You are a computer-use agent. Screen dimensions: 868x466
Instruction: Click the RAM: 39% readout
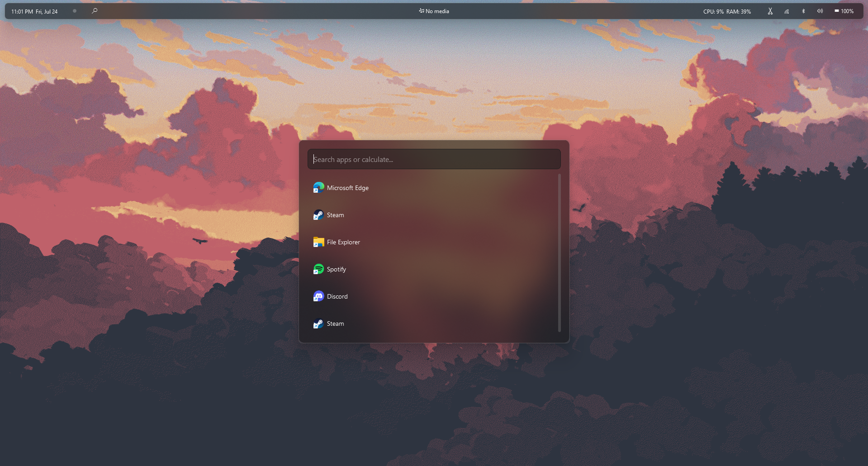739,12
